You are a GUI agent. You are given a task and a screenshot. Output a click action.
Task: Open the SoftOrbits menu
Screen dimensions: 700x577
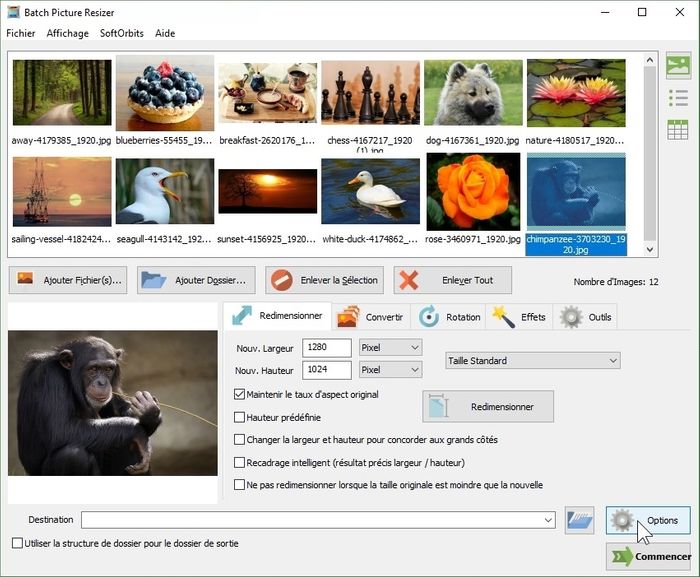122,33
